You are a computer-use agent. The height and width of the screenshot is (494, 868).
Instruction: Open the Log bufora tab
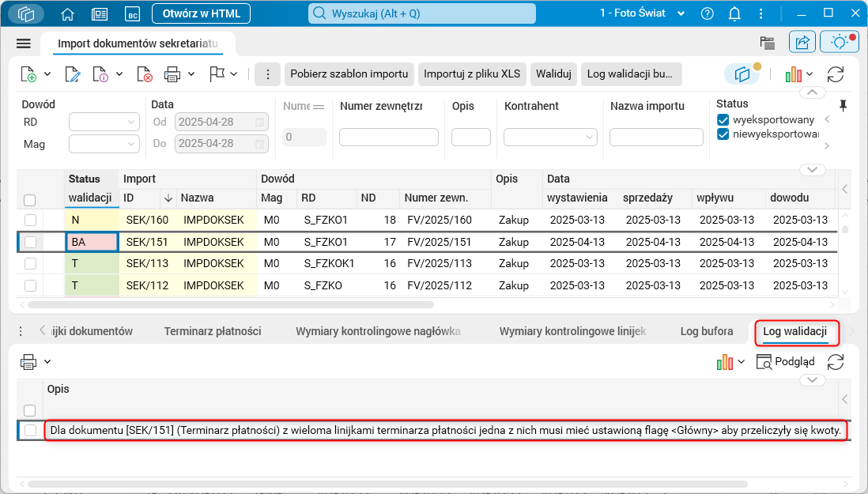(x=706, y=331)
